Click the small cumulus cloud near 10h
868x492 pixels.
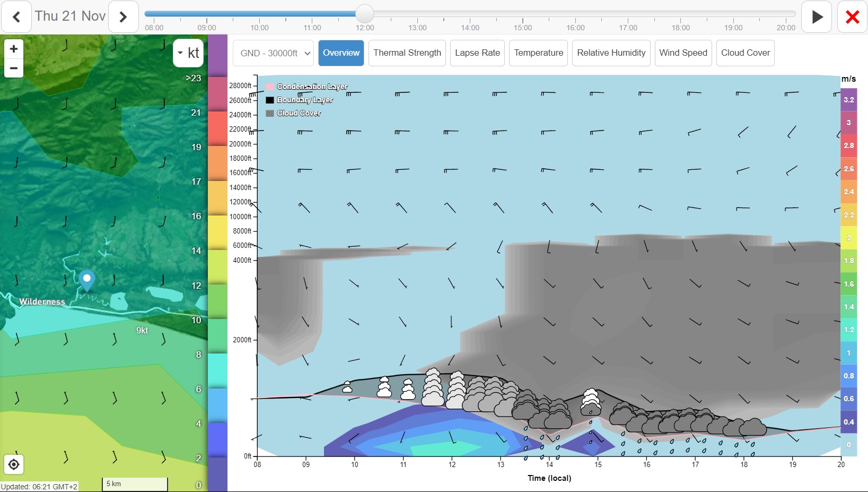point(347,387)
